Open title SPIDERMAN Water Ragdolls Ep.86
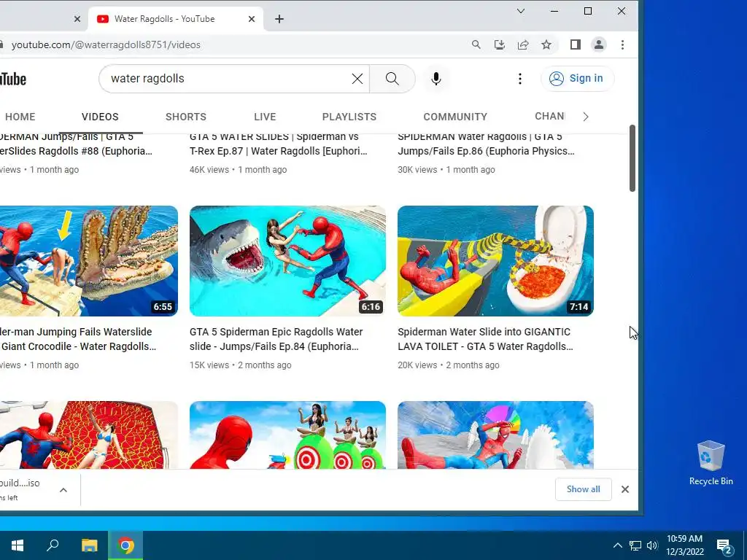 click(x=486, y=144)
